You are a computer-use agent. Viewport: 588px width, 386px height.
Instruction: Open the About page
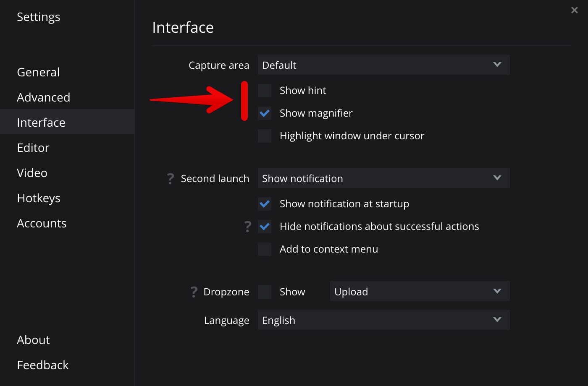pyautogui.click(x=34, y=340)
